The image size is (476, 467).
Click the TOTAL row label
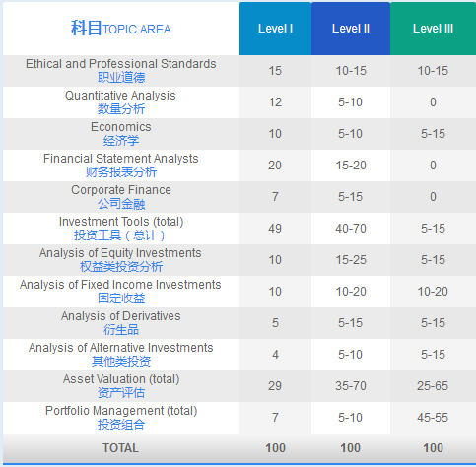point(120,448)
